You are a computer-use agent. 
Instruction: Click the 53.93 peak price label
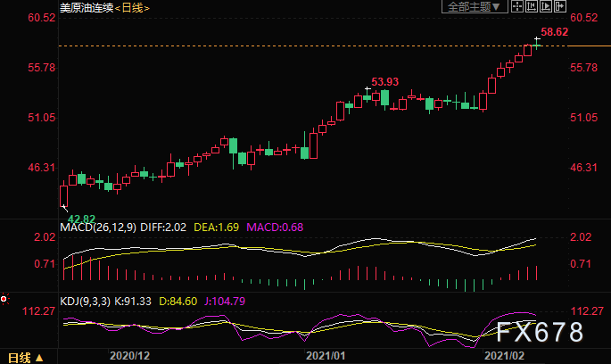pyautogui.click(x=385, y=82)
